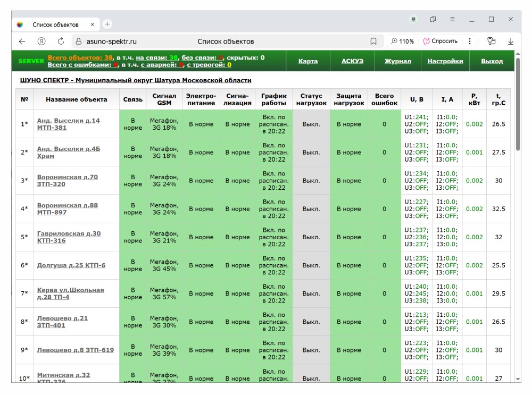This screenshot has height=395, width=532.
Task: Open the downloads arrow icon
Action: [511, 41]
